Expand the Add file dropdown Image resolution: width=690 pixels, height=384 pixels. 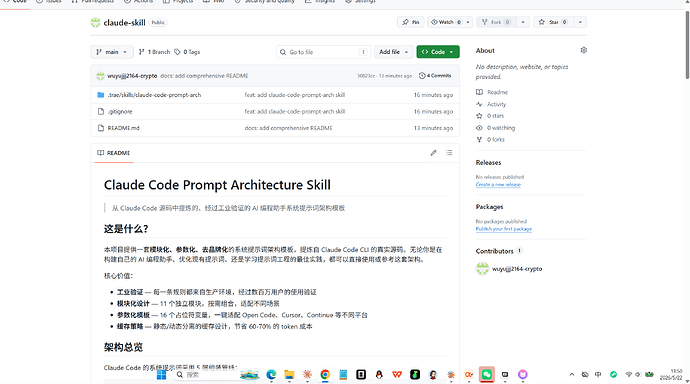tap(393, 52)
